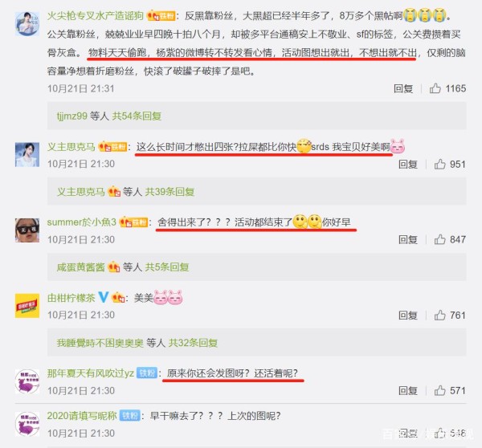Open tjjmz99 user link
The height and width of the screenshot is (448, 482).
72,116
